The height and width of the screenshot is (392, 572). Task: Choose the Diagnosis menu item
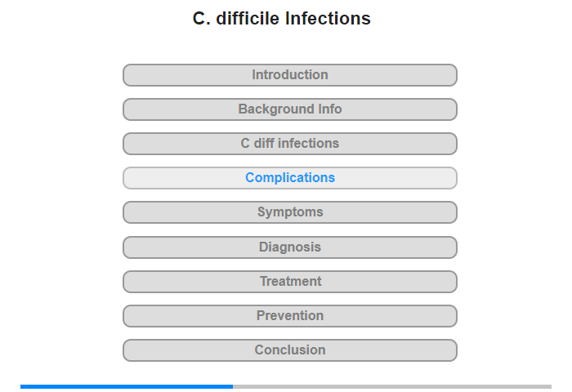coord(289,247)
